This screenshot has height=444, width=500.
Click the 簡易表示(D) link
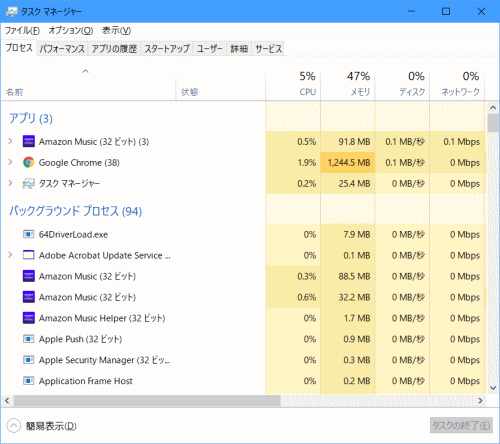pyautogui.click(x=51, y=426)
